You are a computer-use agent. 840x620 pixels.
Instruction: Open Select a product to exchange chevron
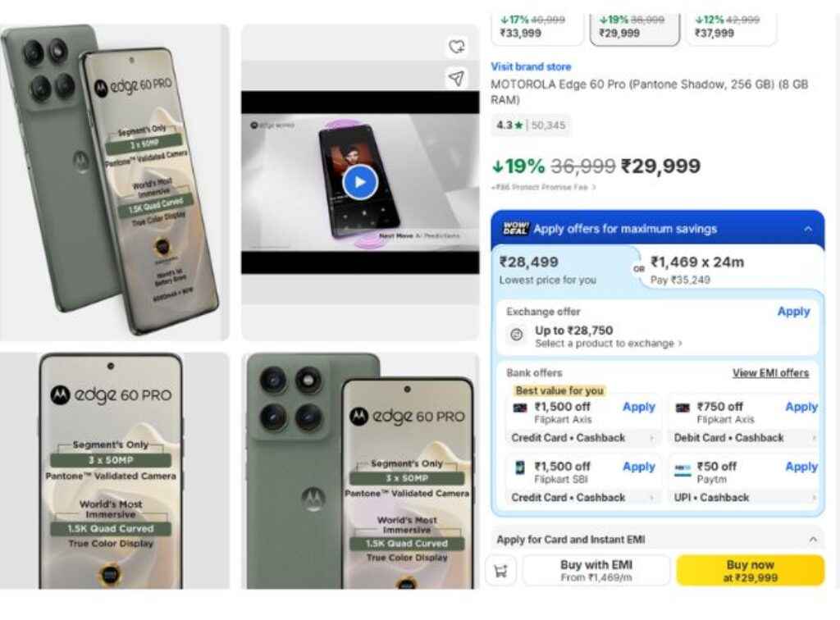pyautogui.click(x=680, y=343)
